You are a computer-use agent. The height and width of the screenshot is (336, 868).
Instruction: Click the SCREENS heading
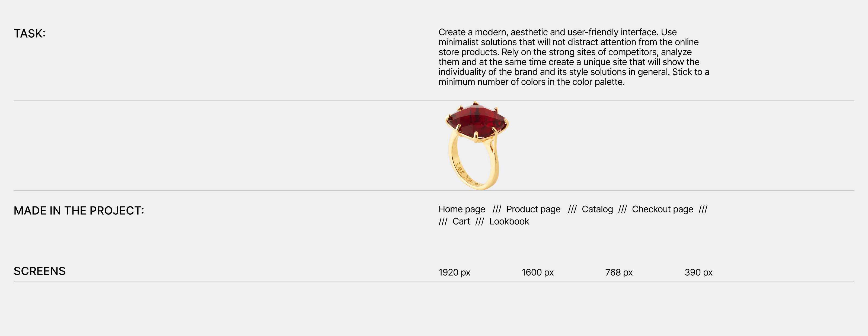[x=39, y=271]
